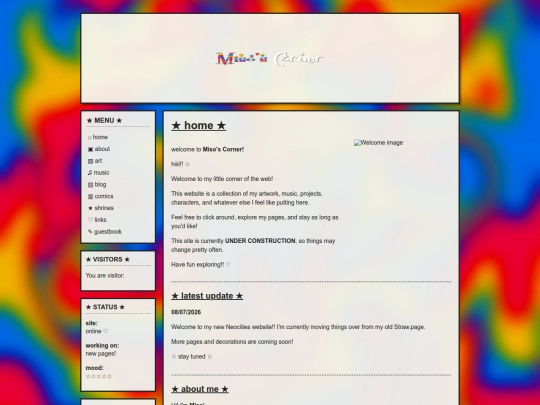This screenshot has height=405, width=540.
Task: Click the star icon beside shrines
Action: pyautogui.click(x=90, y=208)
